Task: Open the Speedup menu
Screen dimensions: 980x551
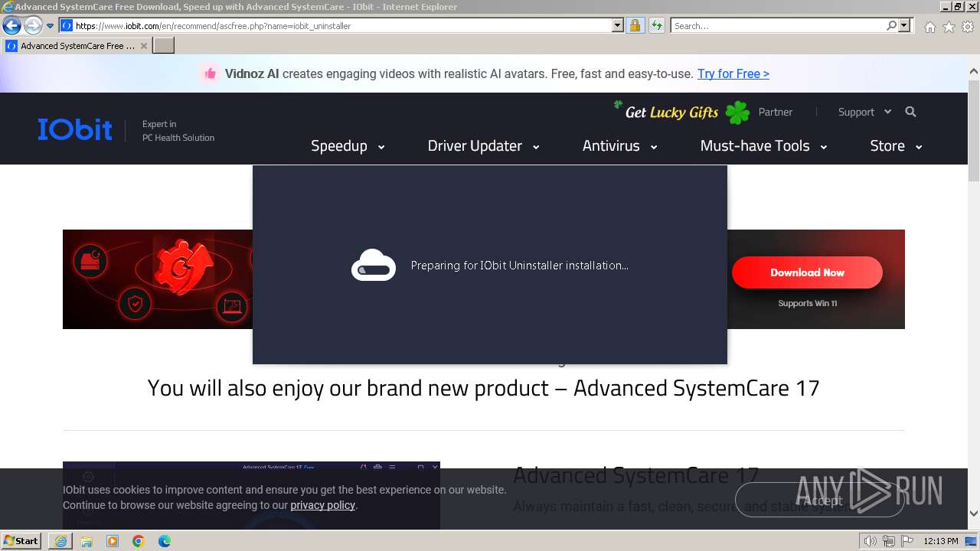Action: coord(348,145)
